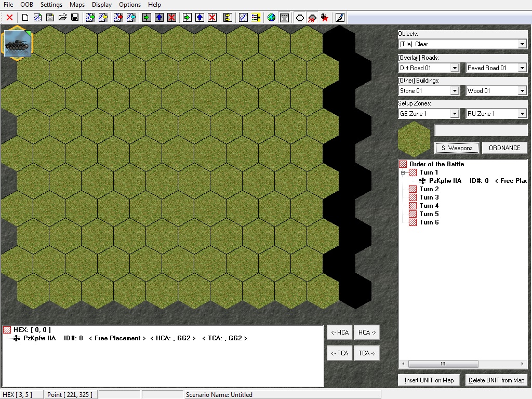Open the Options menu
This screenshot has width=532, height=399.
(x=130, y=5)
